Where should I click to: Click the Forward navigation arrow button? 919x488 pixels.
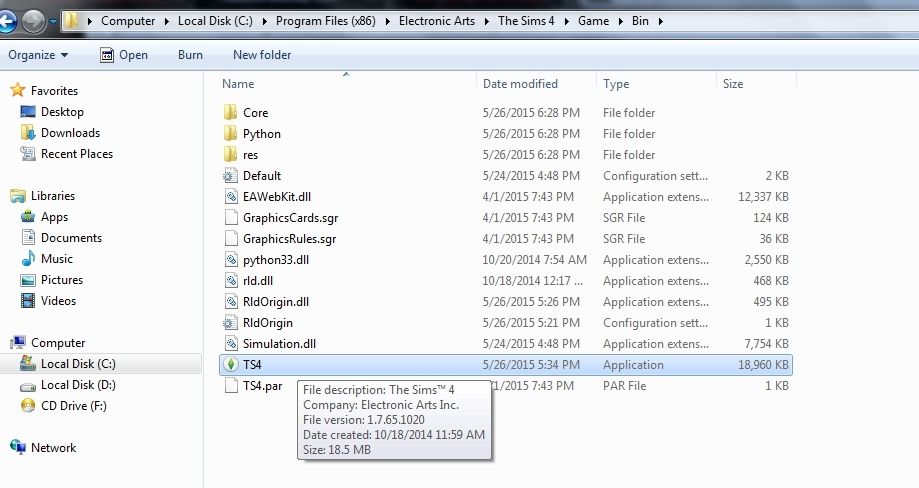pos(33,22)
